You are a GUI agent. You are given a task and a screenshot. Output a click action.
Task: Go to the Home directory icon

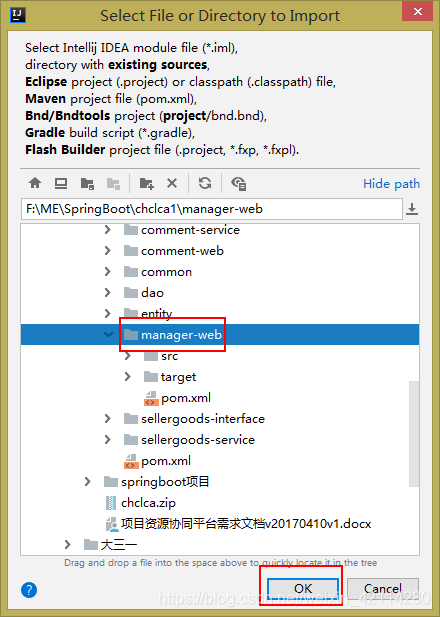35,183
